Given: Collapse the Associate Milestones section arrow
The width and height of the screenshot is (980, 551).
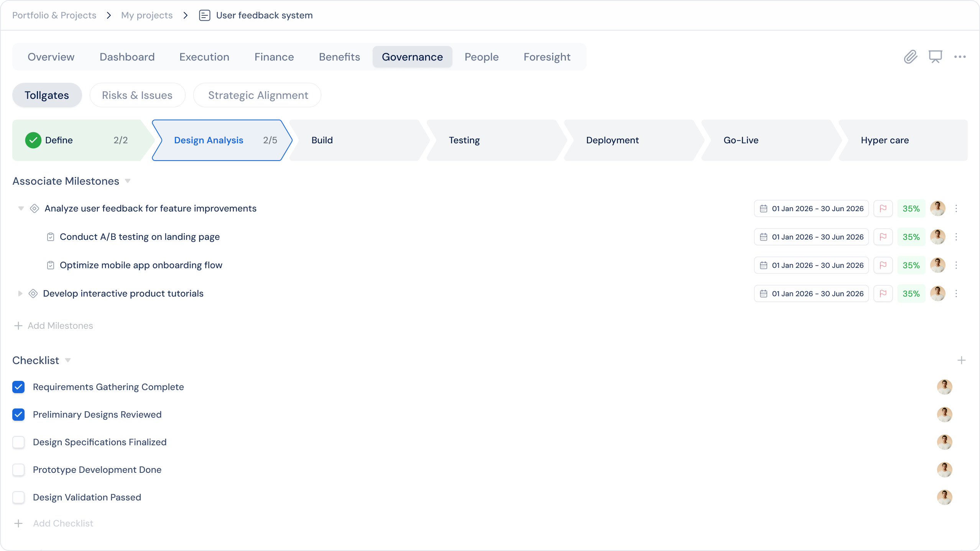Looking at the screenshot, I should pyautogui.click(x=128, y=181).
